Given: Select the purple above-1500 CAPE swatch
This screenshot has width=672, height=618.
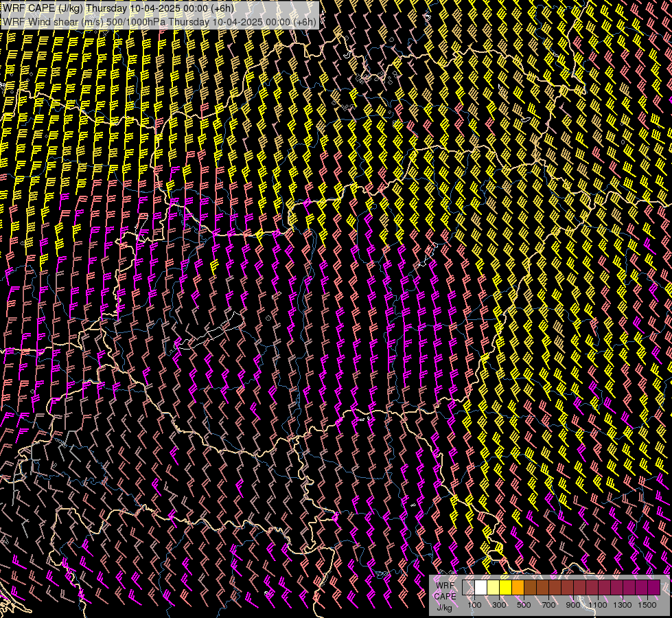Looking at the screenshot, I should coord(654,587).
